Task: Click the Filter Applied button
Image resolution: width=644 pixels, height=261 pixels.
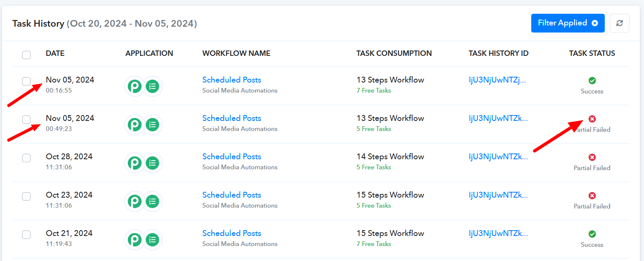Action: click(x=568, y=23)
